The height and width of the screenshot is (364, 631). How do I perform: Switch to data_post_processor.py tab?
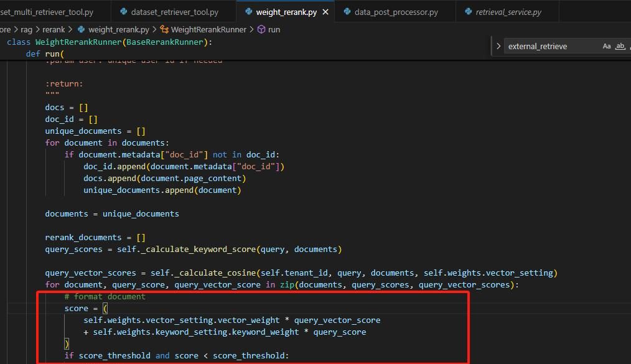396,12
